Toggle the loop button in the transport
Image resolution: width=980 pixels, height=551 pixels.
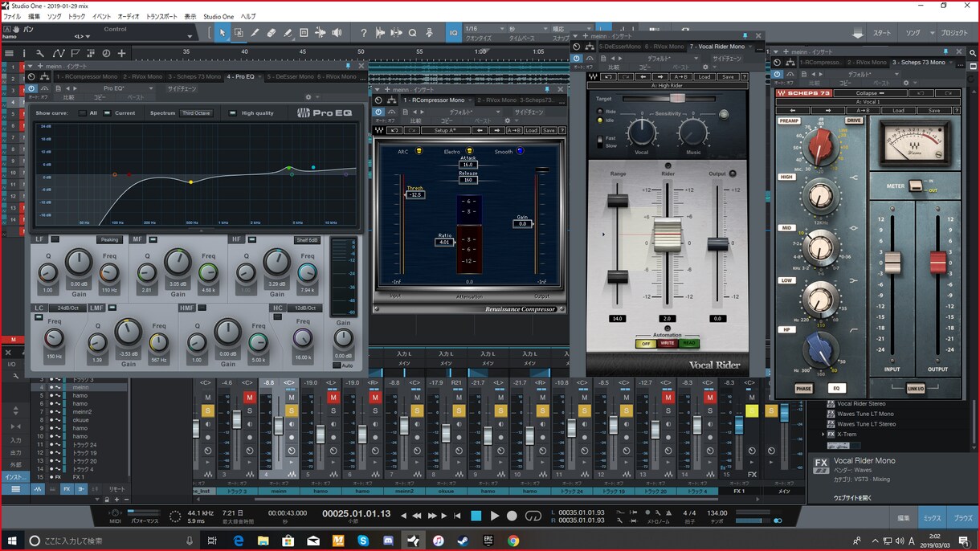tap(533, 516)
